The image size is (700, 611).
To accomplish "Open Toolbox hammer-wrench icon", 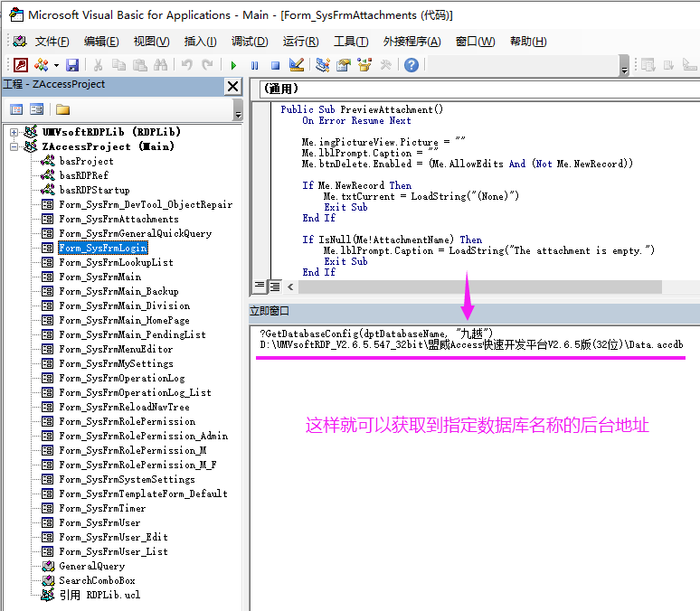I will tap(385, 65).
